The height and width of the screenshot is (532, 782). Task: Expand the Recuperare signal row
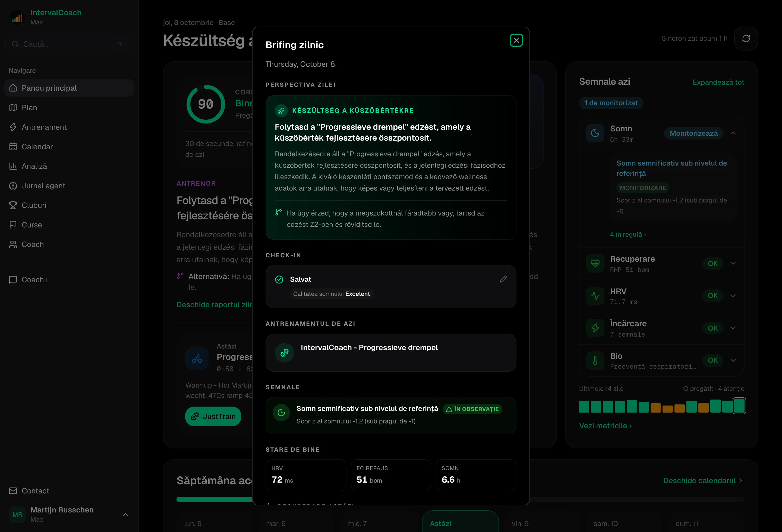[733, 263]
